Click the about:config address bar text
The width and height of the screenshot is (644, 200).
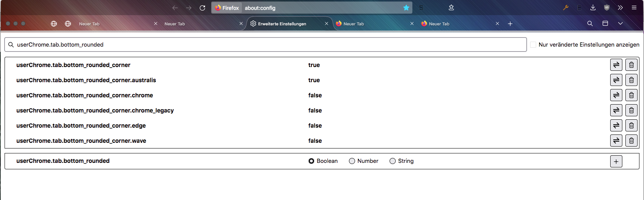260,8
